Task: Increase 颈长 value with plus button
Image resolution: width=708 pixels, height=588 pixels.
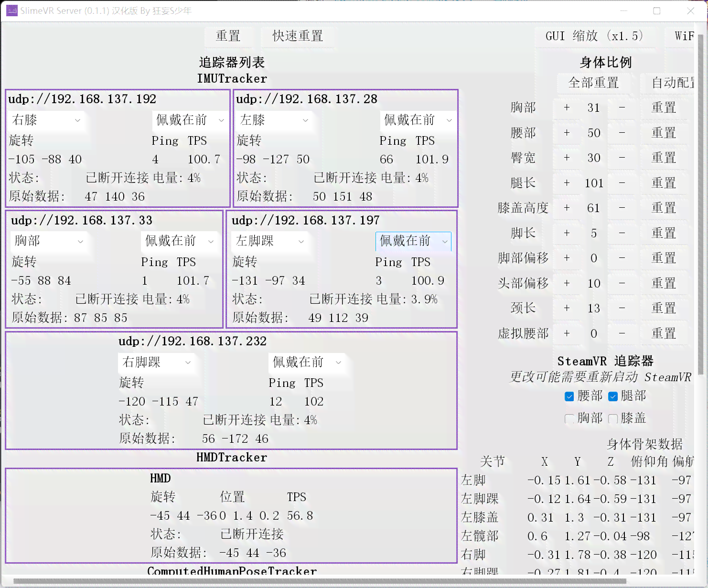Action: pos(567,308)
